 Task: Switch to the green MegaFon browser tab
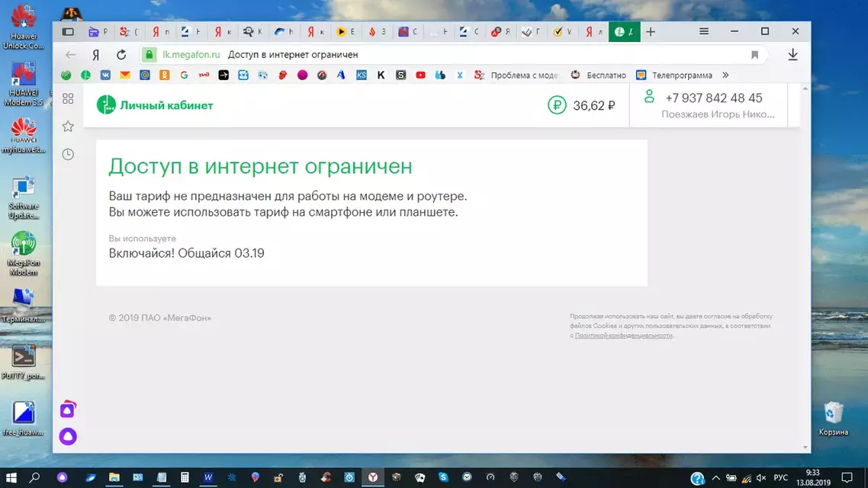[624, 31]
